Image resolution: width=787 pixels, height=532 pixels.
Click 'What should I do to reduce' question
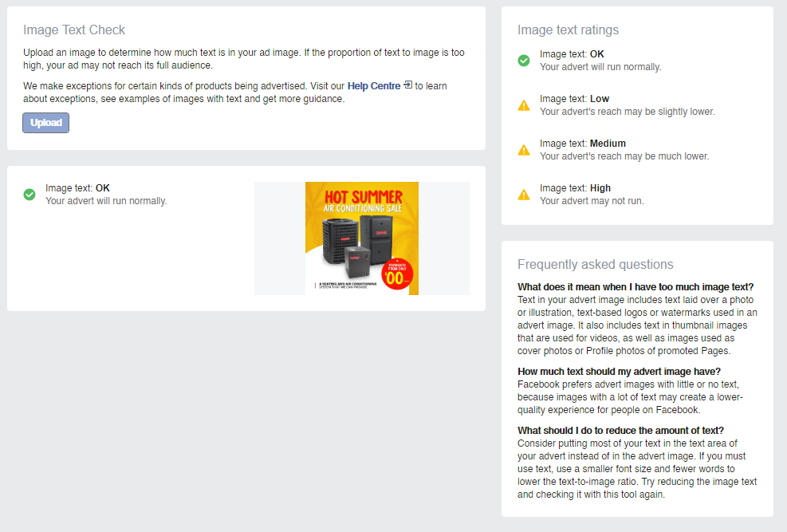coord(620,431)
